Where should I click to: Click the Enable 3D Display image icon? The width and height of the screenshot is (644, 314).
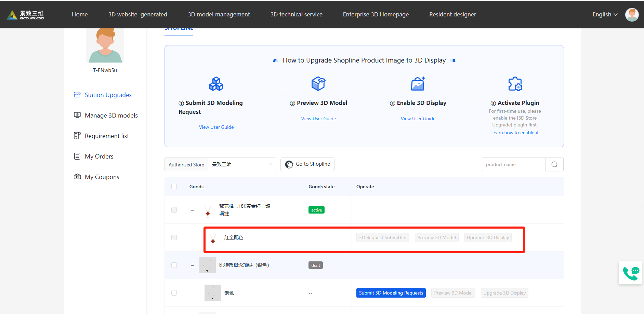(418, 84)
